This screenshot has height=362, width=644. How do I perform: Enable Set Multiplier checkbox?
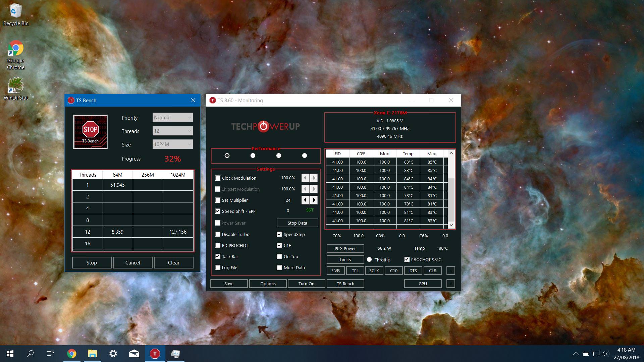218,200
